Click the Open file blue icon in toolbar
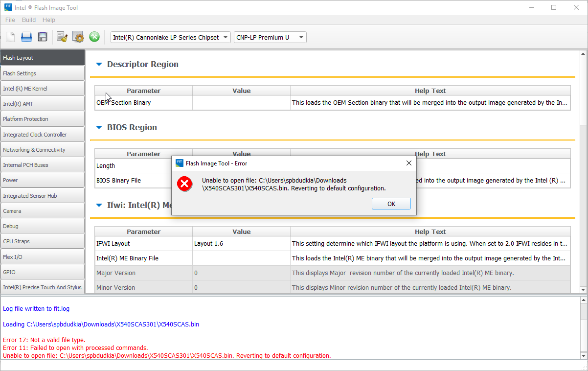The height and width of the screenshot is (371, 588). point(26,37)
